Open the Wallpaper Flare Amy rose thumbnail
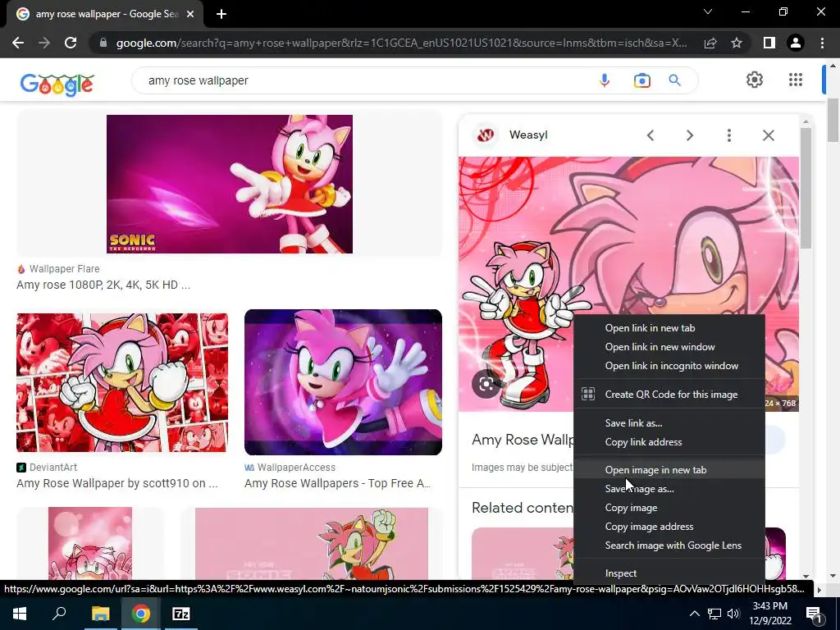 click(230, 184)
